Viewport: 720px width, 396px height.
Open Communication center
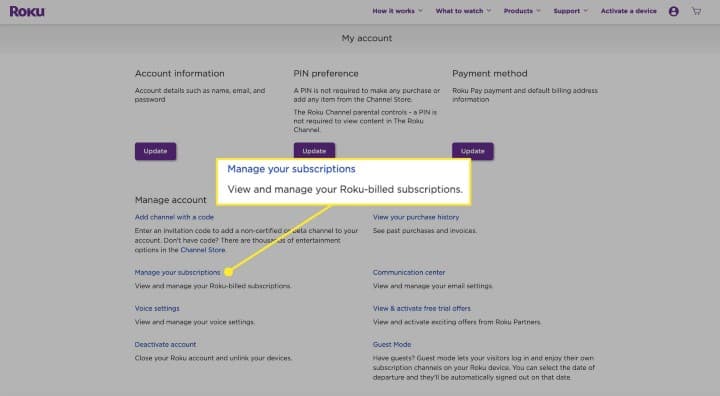click(409, 272)
